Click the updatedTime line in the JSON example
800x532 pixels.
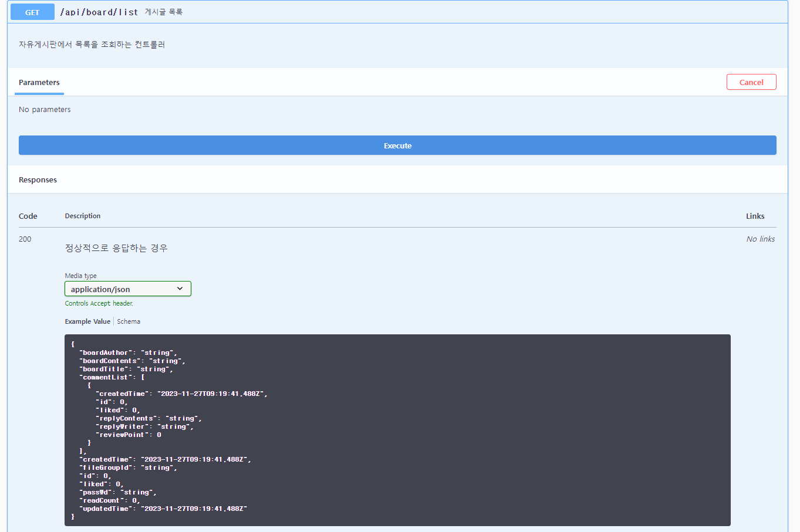(163, 509)
